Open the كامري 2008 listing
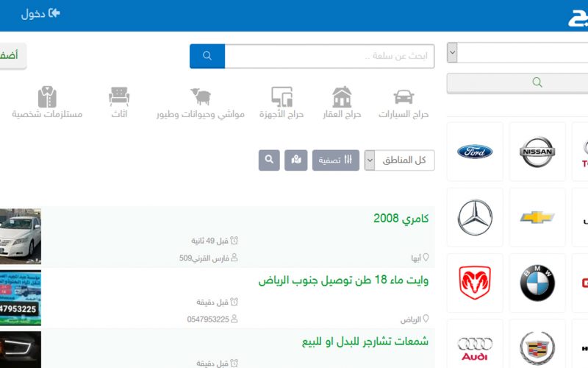This screenshot has width=588, height=368. click(x=401, y=219)
